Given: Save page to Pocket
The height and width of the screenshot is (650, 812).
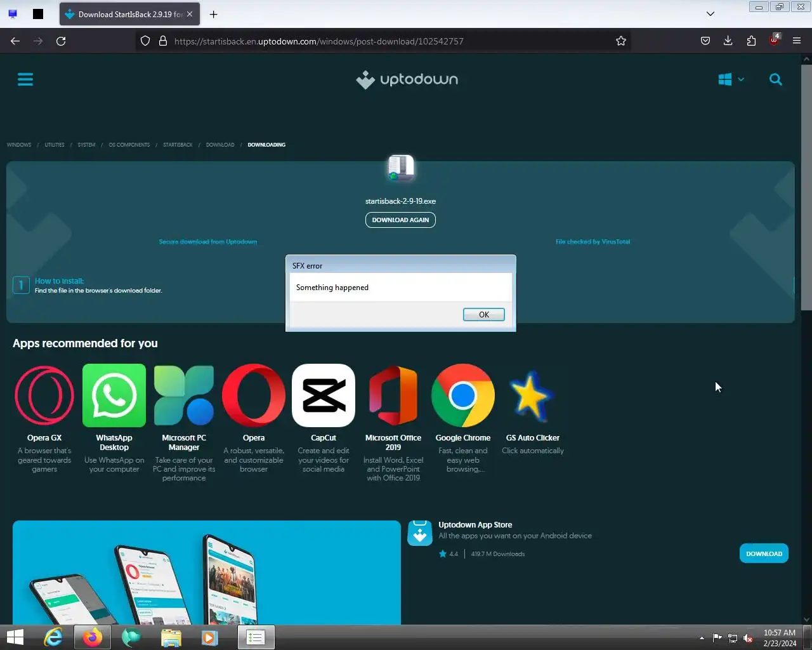Looking at the screenshot, I should 705,41.
